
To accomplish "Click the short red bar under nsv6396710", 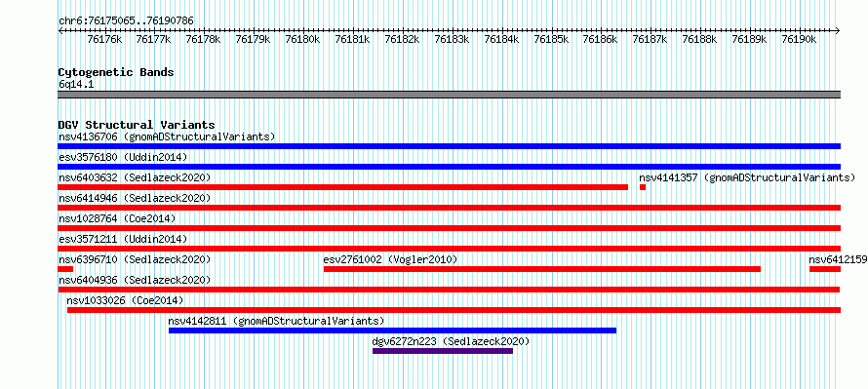I will 65,269.
